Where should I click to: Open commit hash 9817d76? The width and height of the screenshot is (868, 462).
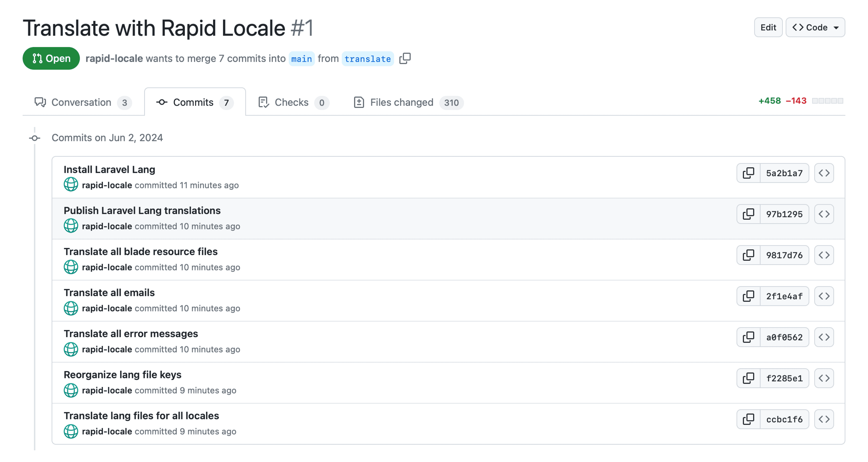(784, 255)
